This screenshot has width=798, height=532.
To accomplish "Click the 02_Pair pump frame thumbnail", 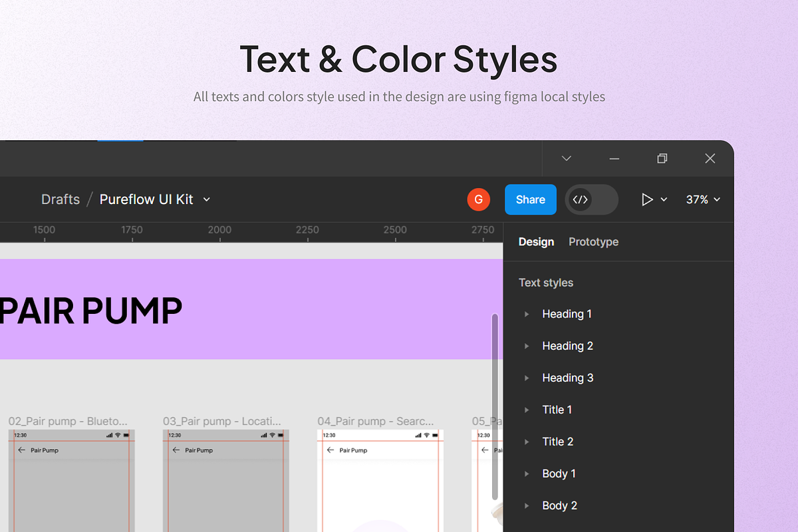I will tap(72, 481).
